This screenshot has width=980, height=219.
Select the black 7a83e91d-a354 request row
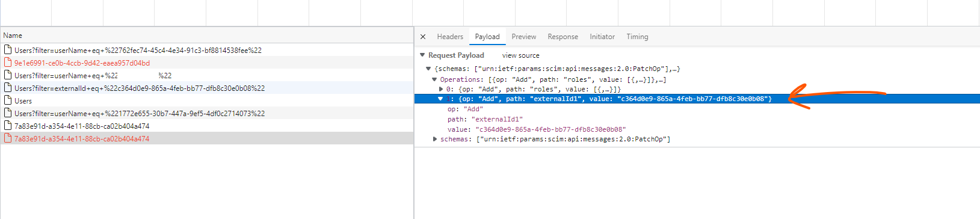pos(207,126)
